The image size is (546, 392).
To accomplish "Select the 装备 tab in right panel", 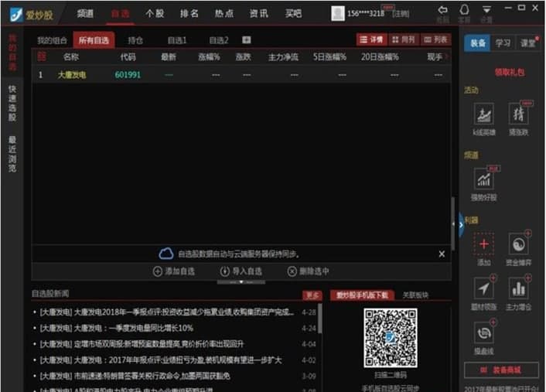I will 477,43.
